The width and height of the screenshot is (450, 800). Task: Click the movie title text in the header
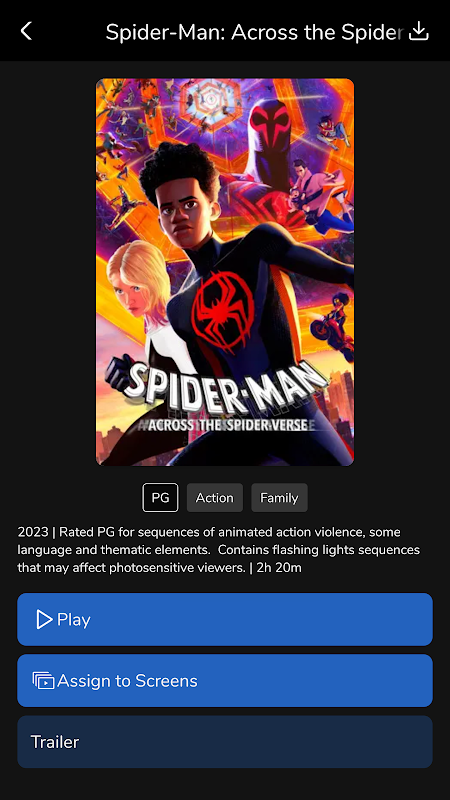(254, 32)
